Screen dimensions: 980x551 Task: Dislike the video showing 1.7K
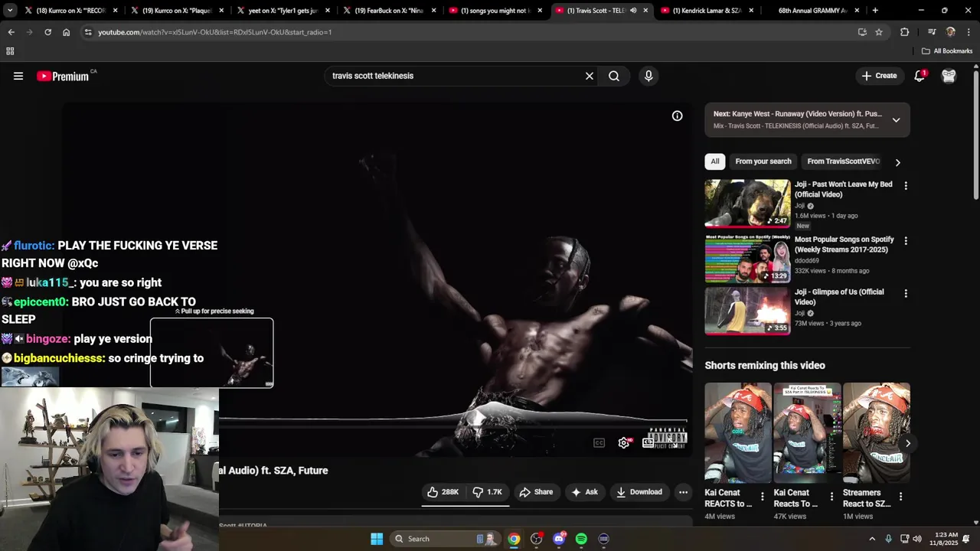pyautogui.click(x=487, y=492)
